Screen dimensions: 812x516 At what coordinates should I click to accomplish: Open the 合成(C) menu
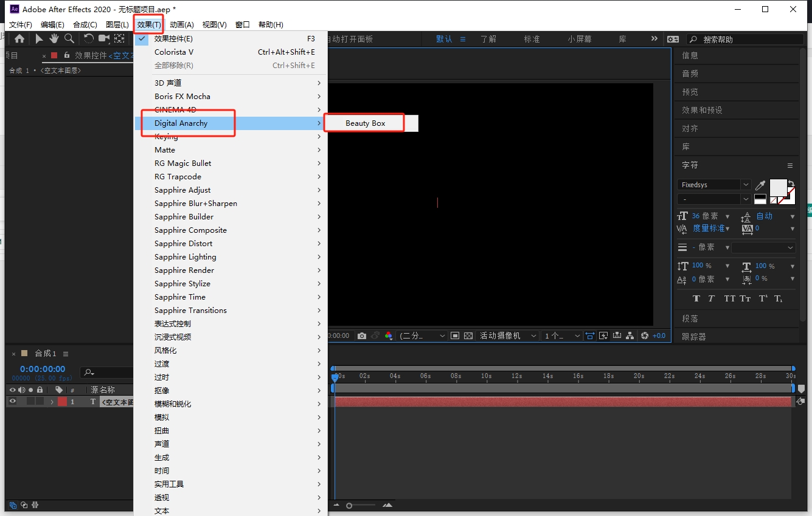pos(85,25)
